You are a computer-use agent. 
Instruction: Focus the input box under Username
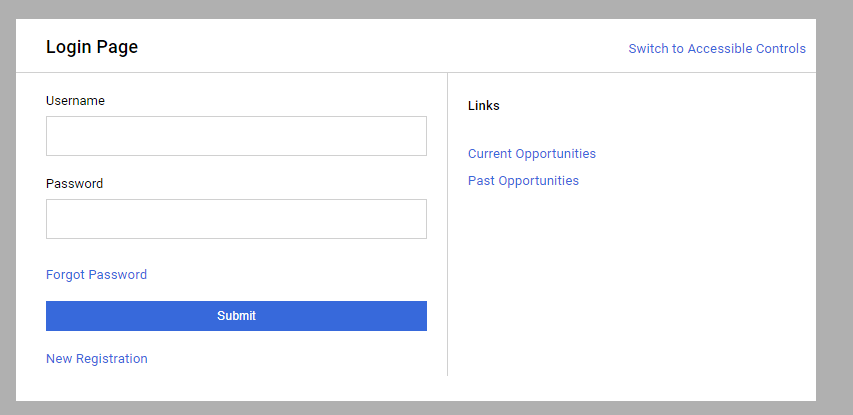pyautogui.click(x=236, y=136)
